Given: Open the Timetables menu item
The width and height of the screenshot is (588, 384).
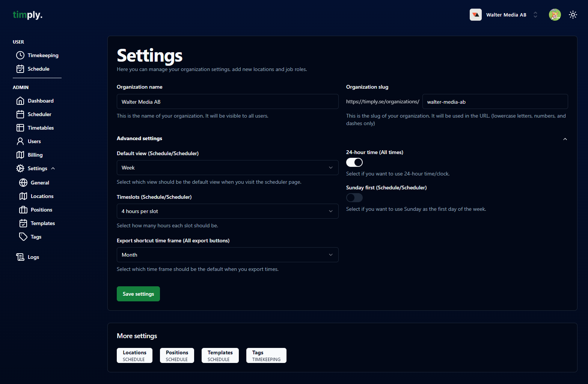Looking at the screenshot, I should (x=41, y=128).
